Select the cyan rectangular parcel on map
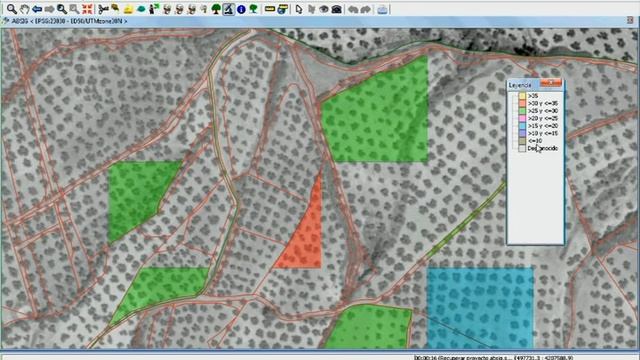640x360 pixels. 480,308
